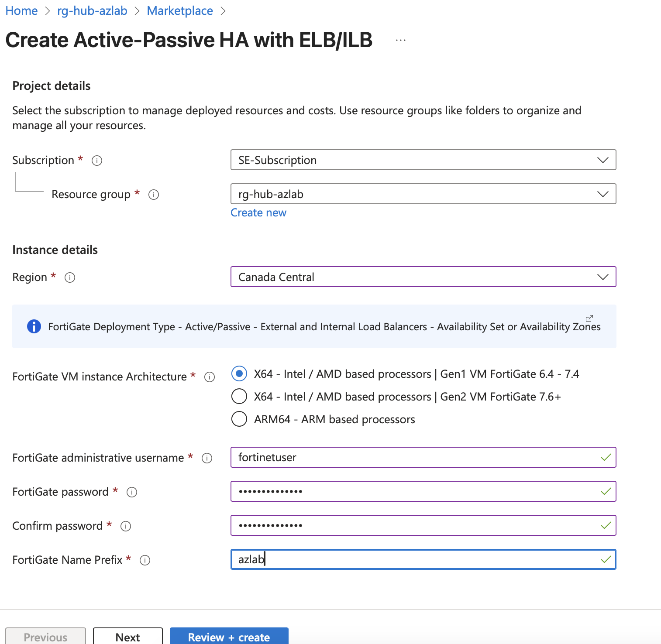
Task: Expand the rg-hub-azlab resource group dropdown
Action: coord(423,194)
